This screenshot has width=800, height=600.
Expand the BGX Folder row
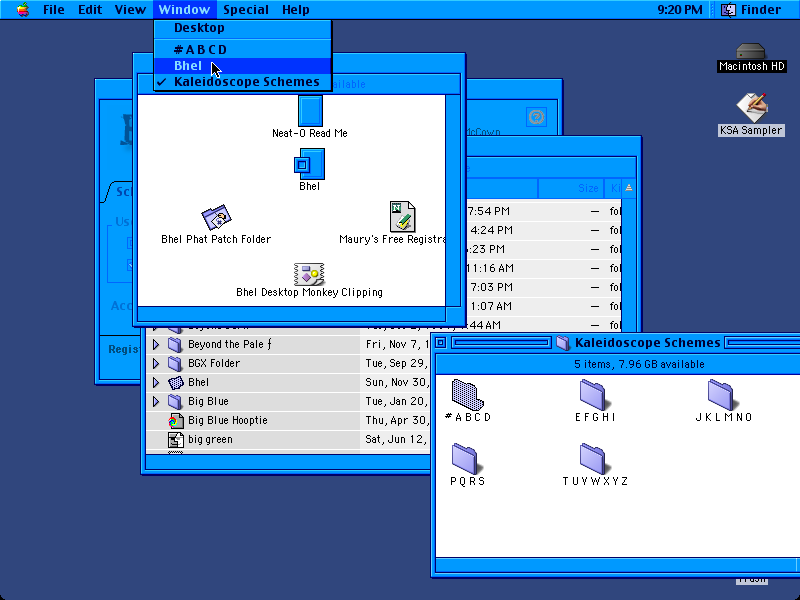(156, 363)
